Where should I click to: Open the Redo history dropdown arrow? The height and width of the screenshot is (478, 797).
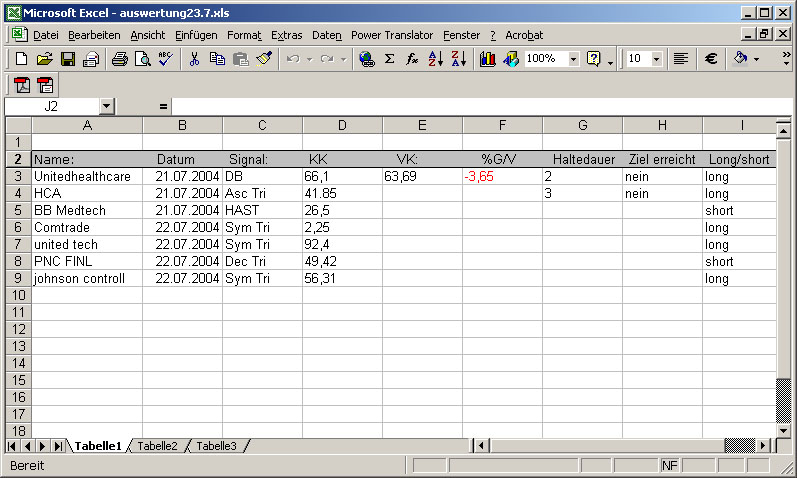344,59
